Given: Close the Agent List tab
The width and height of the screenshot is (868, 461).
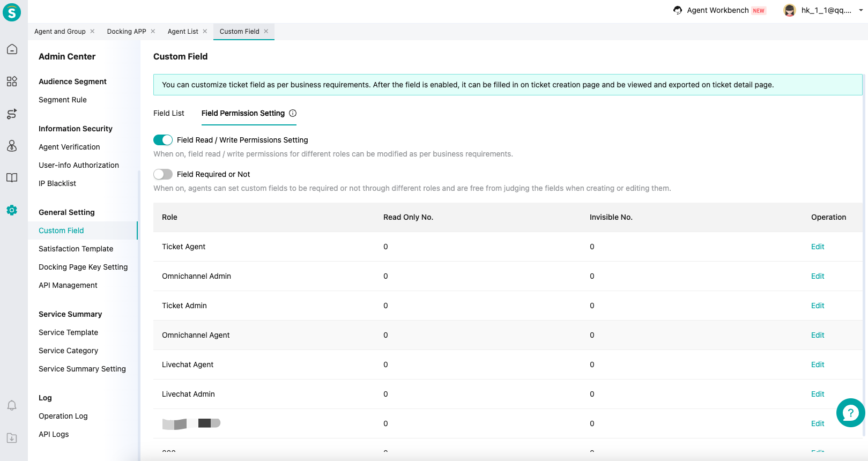Looking at the screenshot, I should 205,31.
